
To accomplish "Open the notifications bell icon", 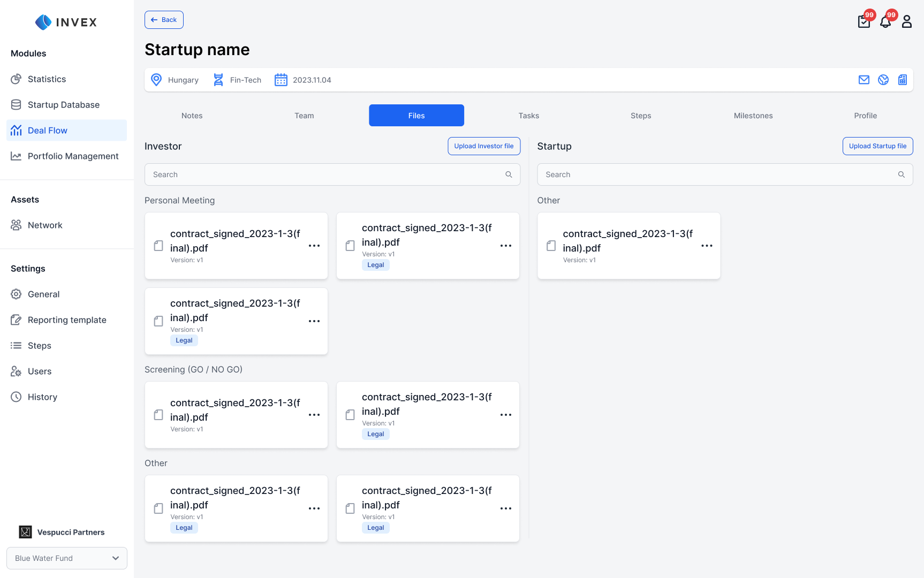I will [x=885, y=22].
